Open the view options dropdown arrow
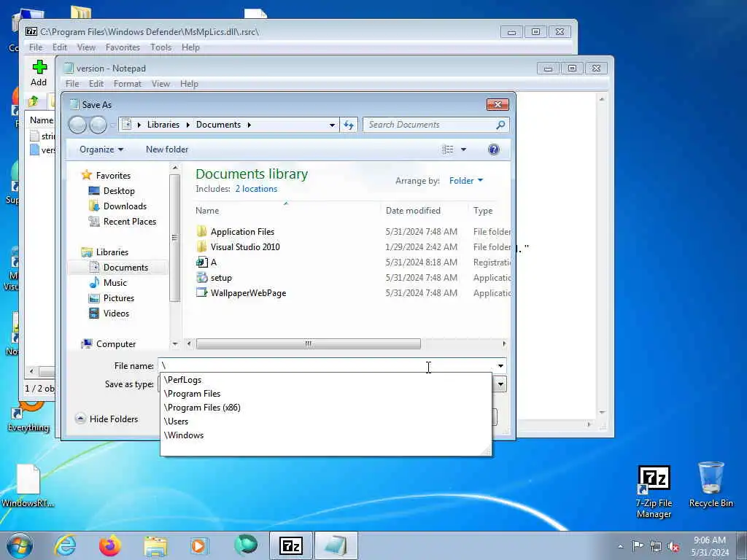 [463, 149]
